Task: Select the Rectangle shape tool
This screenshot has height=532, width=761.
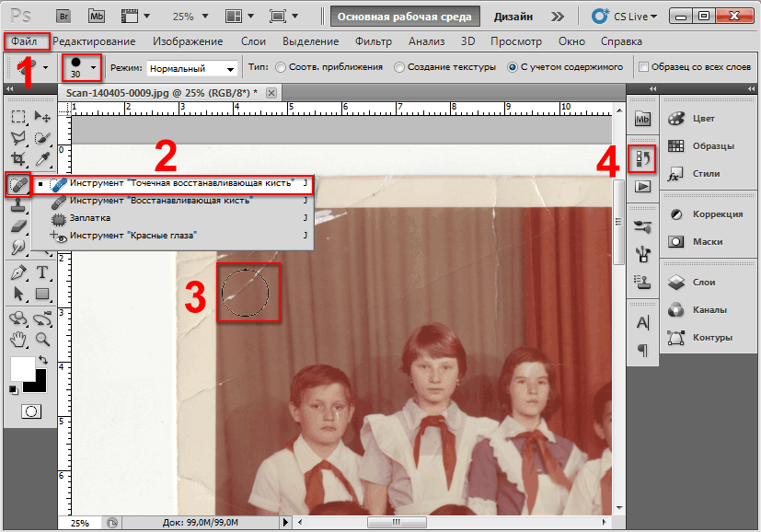Action: pos(42,294)
